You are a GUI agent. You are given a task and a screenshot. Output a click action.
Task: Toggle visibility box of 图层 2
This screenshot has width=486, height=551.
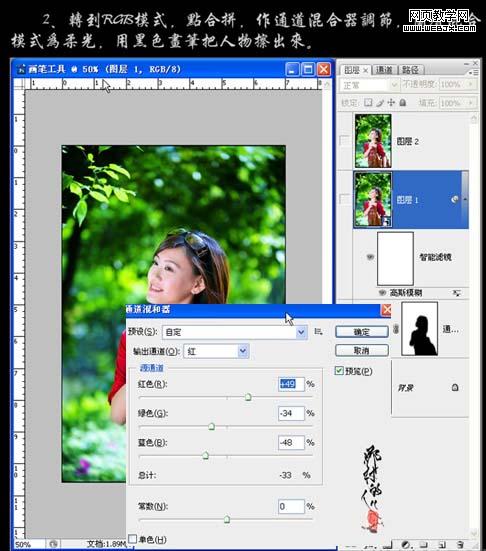pos(345,141)
